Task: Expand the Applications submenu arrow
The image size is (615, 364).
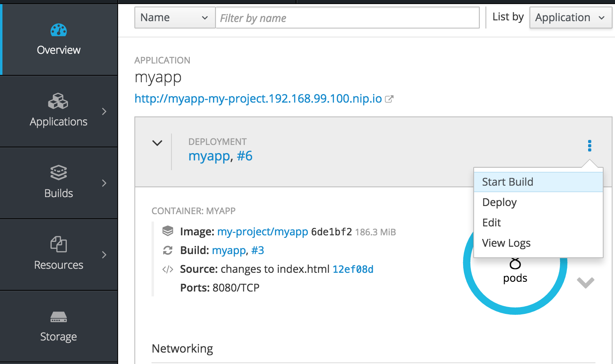Action: click(x=104, y=112)
